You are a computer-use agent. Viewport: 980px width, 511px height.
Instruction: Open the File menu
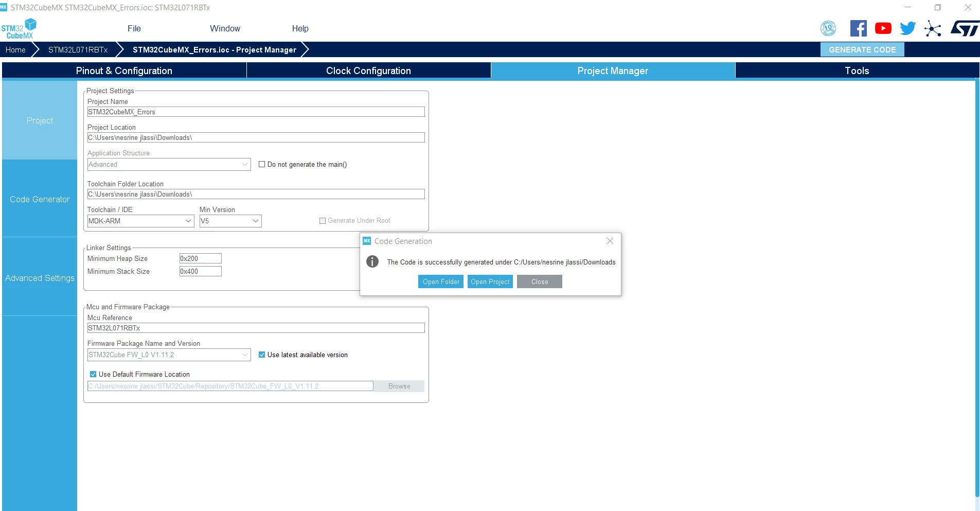pyautogui.click(x=134, y=28)
